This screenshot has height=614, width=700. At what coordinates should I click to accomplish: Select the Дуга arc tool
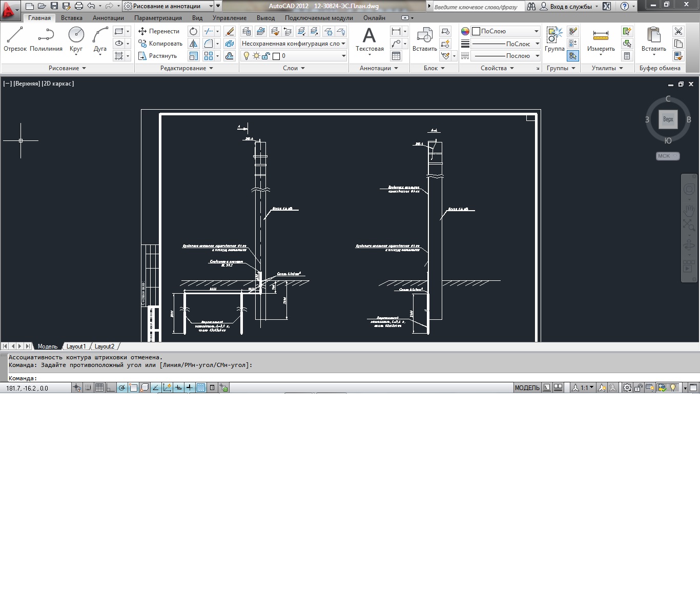100,39
